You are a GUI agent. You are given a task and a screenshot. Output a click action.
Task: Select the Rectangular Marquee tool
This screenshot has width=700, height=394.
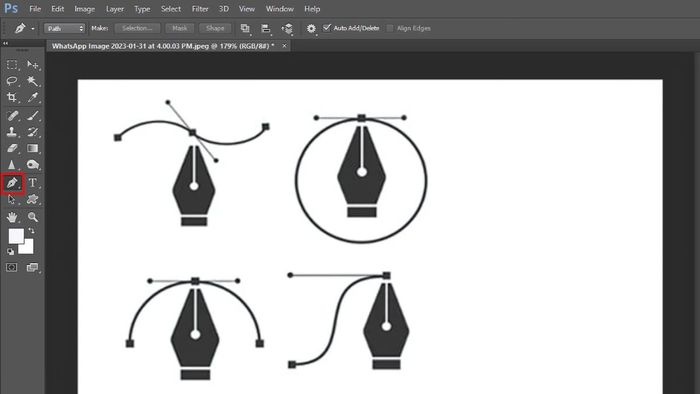12,65
